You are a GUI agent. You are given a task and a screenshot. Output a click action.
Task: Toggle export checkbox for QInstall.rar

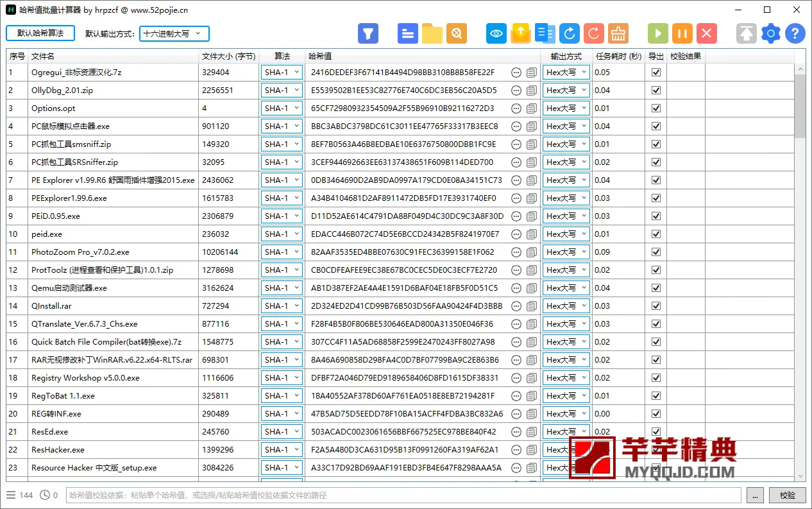tap(656, 306)
